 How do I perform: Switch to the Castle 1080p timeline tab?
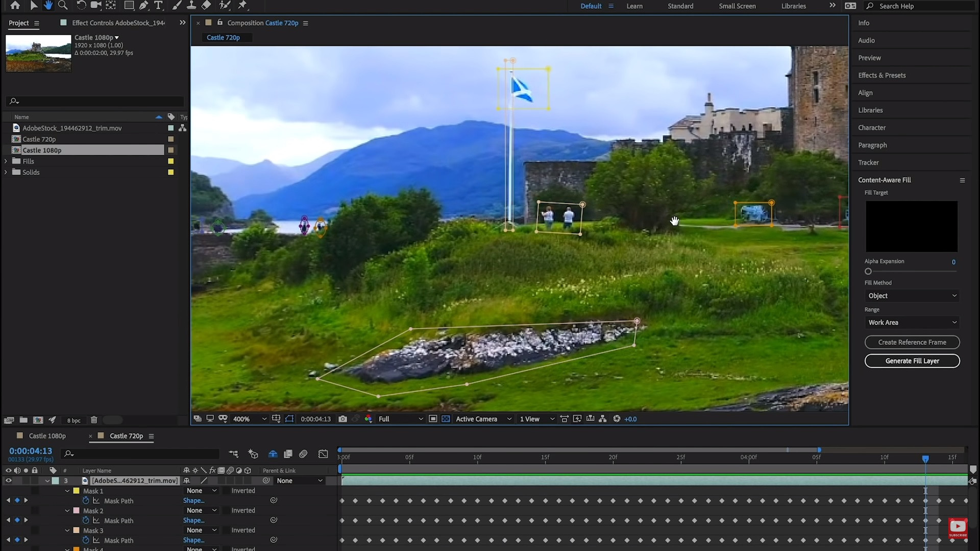[48, 436]
